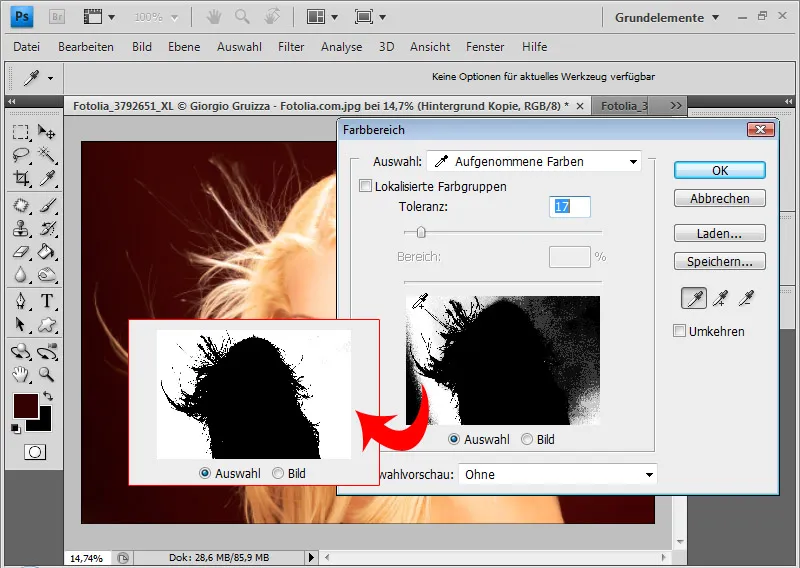Select the Eyedropper tool in toolbox
The image size is (800, 568).
[46, 178]
